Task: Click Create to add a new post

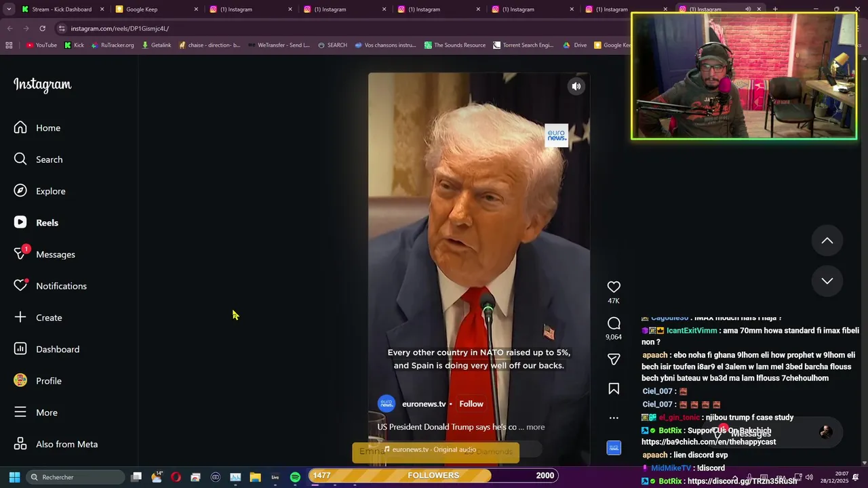Action: click(39, 317)
